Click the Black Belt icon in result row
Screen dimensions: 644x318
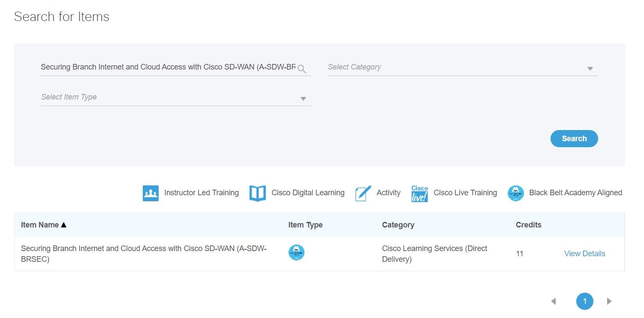point(296,253)
